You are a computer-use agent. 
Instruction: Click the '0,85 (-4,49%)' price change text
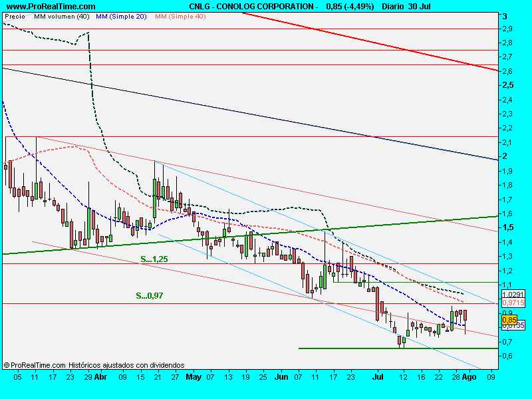coord(350,7)
